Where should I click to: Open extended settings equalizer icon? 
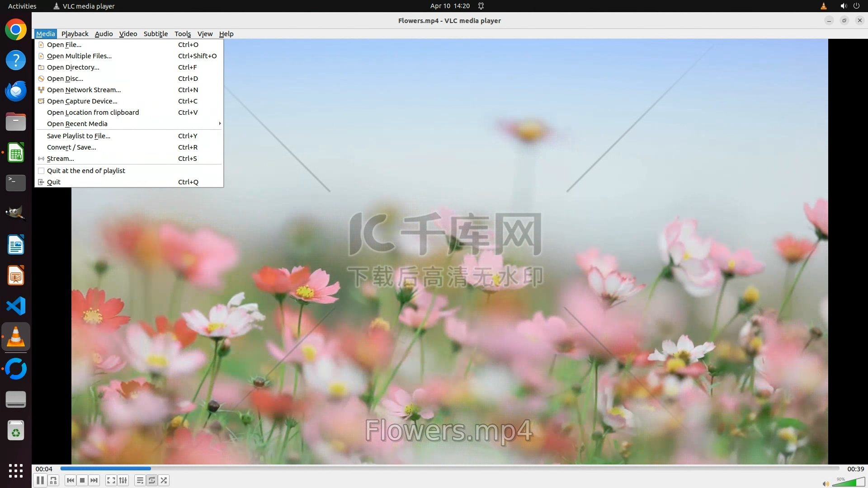click(x=123, y=480)
